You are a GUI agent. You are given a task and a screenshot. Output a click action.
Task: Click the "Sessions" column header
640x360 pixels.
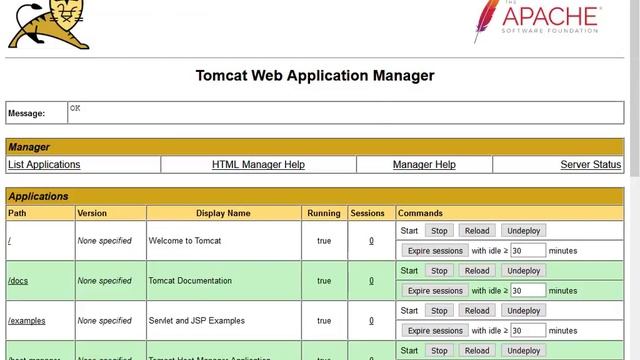pyautogui.click(x=367, y=213)
